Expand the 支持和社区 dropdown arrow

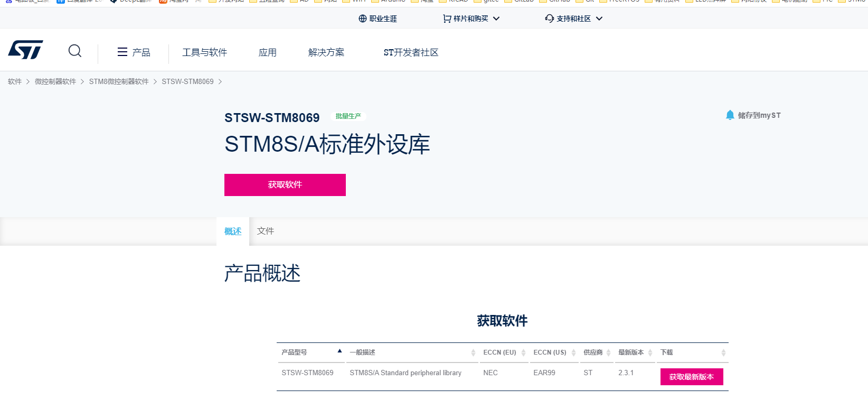pyautogui.click(x=599, y=18)
